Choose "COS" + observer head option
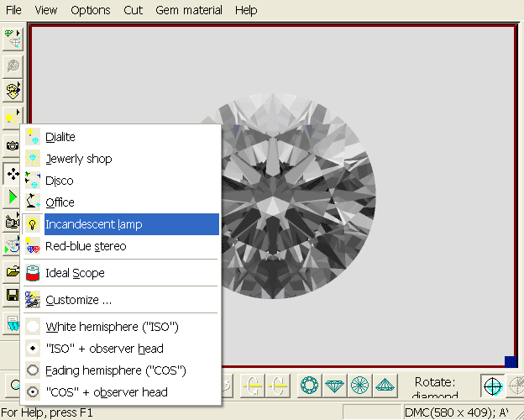Image resolution: width=524 pixels, height=420 pixels. 107,392
